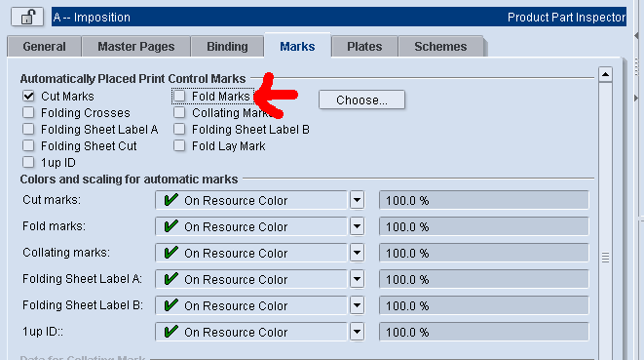Open the Cut marks color dropdown
This screenshot has height=360, width=644.
(357, 200)
